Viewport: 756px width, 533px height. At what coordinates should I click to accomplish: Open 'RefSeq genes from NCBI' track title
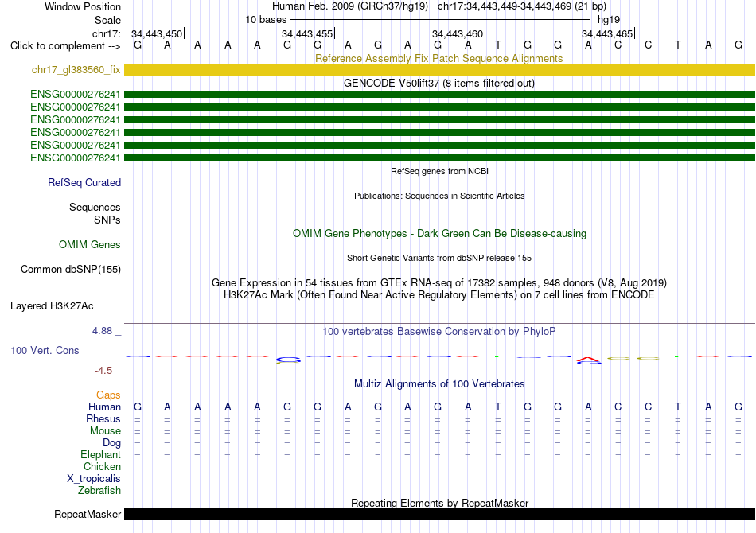tap(439, 171)
